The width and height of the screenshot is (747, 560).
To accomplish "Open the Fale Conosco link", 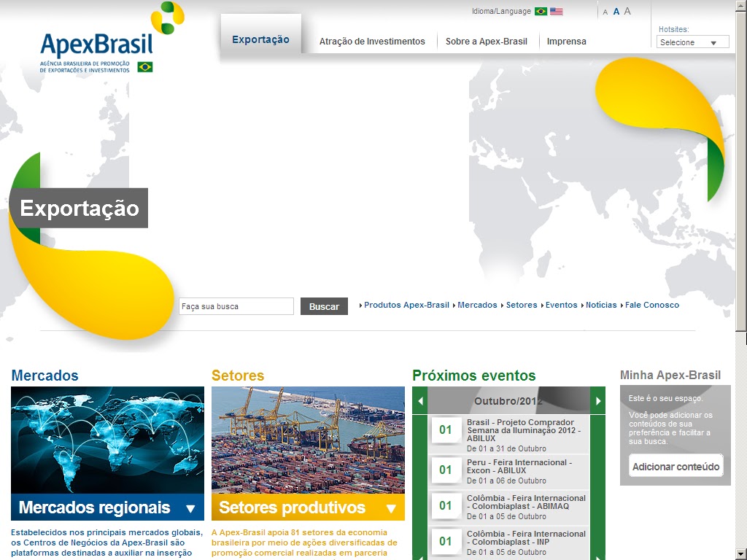I will point(651,305).
